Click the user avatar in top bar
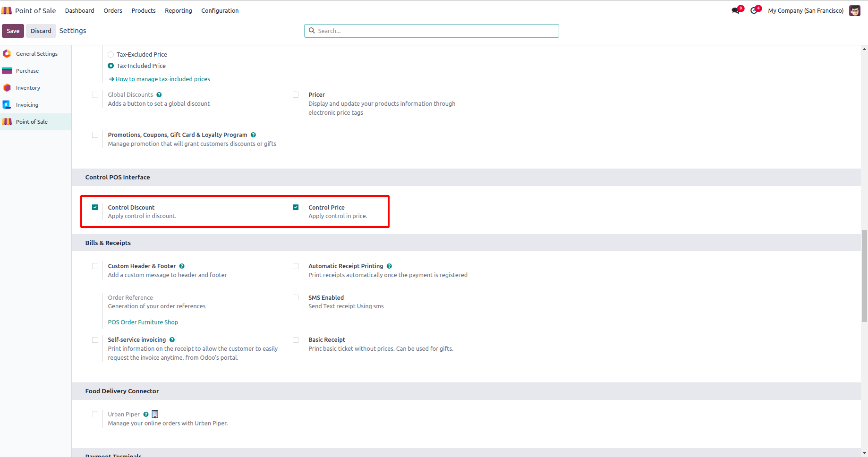The image size is (868, 457). click(854, 10)
